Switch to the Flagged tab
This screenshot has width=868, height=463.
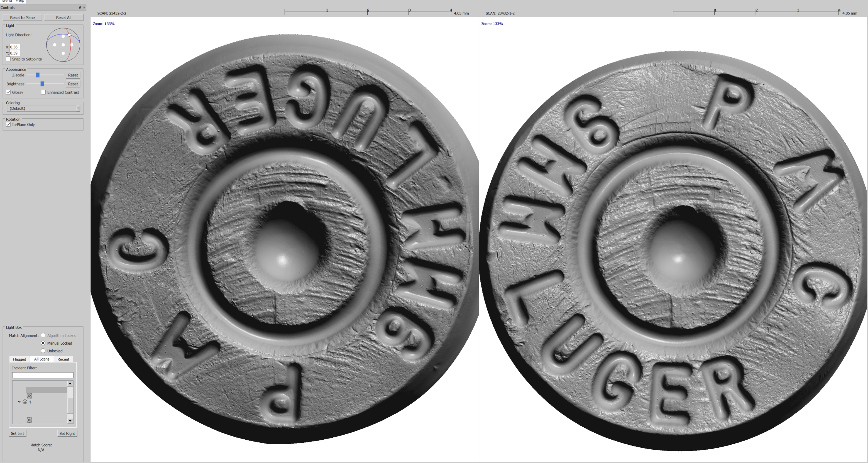tap(19, 359)
